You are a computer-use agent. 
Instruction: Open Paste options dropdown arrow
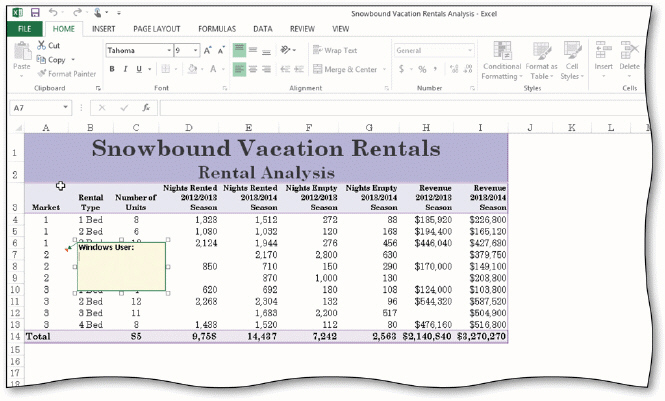point(22,76)
